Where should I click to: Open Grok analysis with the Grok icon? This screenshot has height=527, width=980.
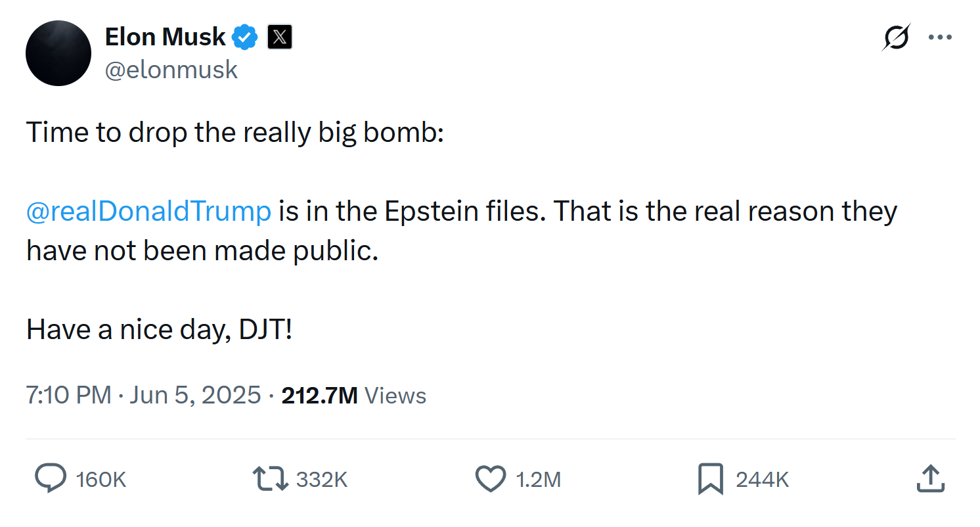pyautogui.click(x=896, y=37)
